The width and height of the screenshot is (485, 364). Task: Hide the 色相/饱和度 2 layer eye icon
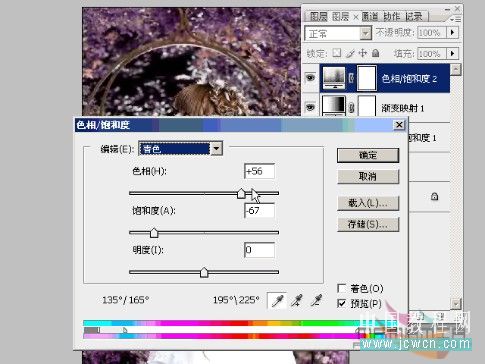310,78
